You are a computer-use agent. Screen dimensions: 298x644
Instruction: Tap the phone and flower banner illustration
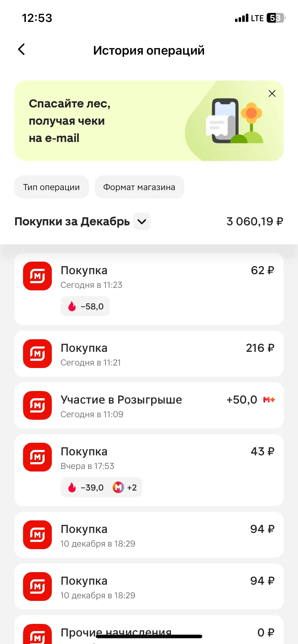click(235, 121)
